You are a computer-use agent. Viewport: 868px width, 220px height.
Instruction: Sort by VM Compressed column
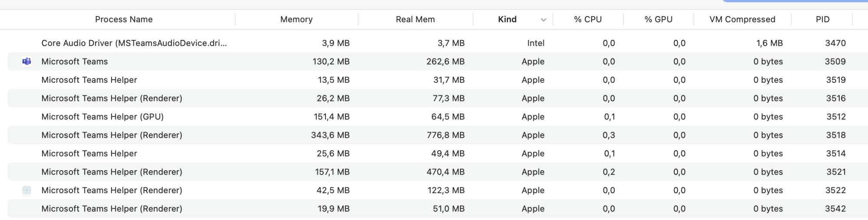click(x=742, y=19)
